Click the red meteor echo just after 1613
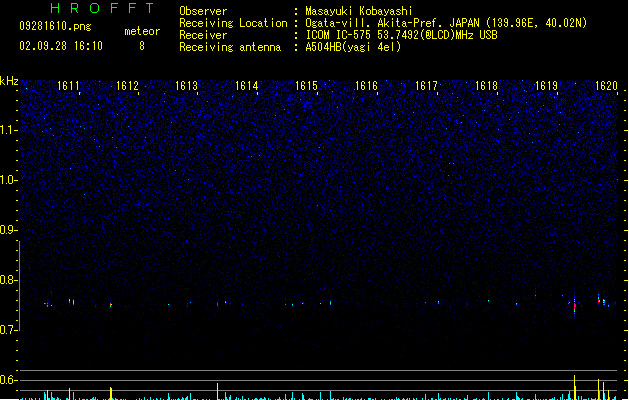Screen dimensions: 629x400 tap(217, 305)
